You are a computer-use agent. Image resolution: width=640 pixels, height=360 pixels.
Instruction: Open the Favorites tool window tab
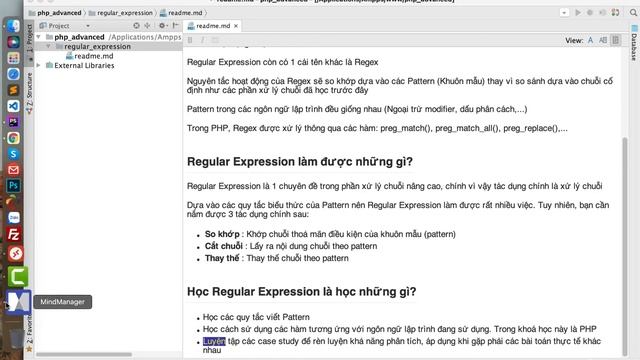[29, 333]
